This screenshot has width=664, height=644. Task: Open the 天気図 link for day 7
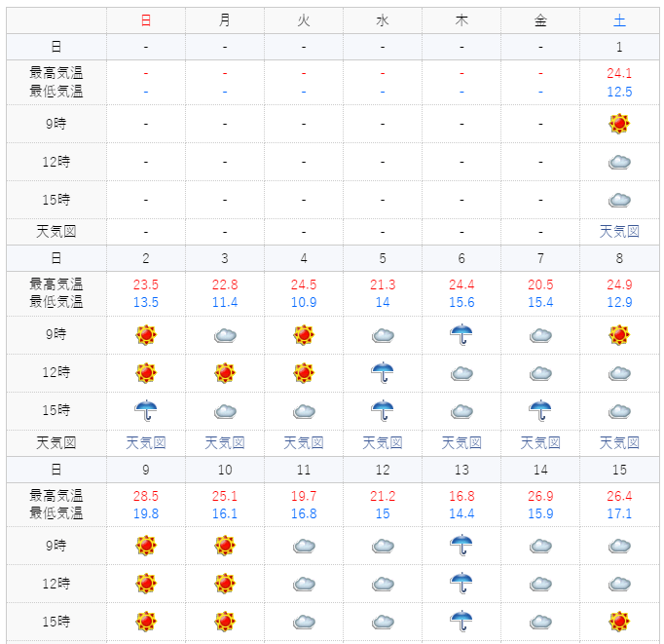tap(540, 443)
